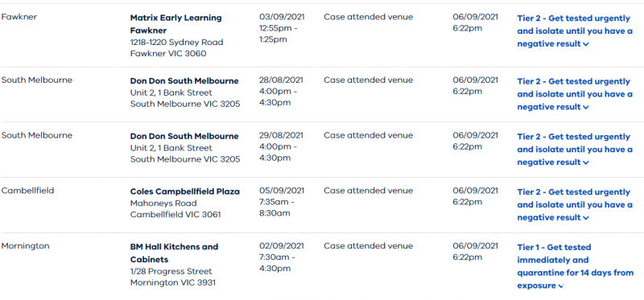
Task: Click chevron icon beside Mornington exposure text
Action: coord(559,286)
